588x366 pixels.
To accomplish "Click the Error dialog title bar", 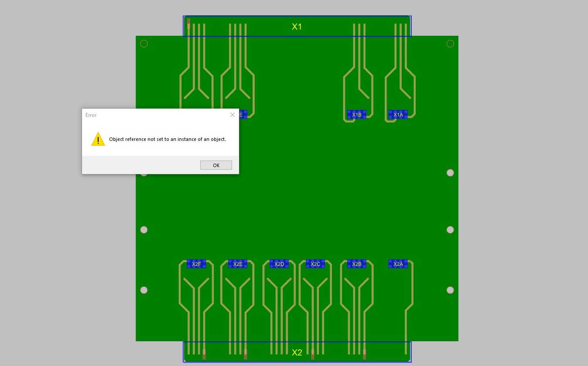I will (x=153, y=115).
